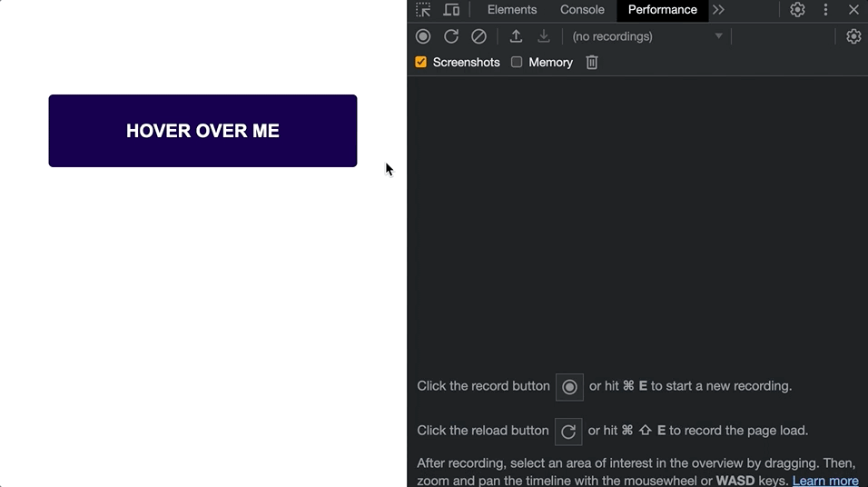Switch to the Console tab
Screen dimensions: 868x487
pos(582,10)
